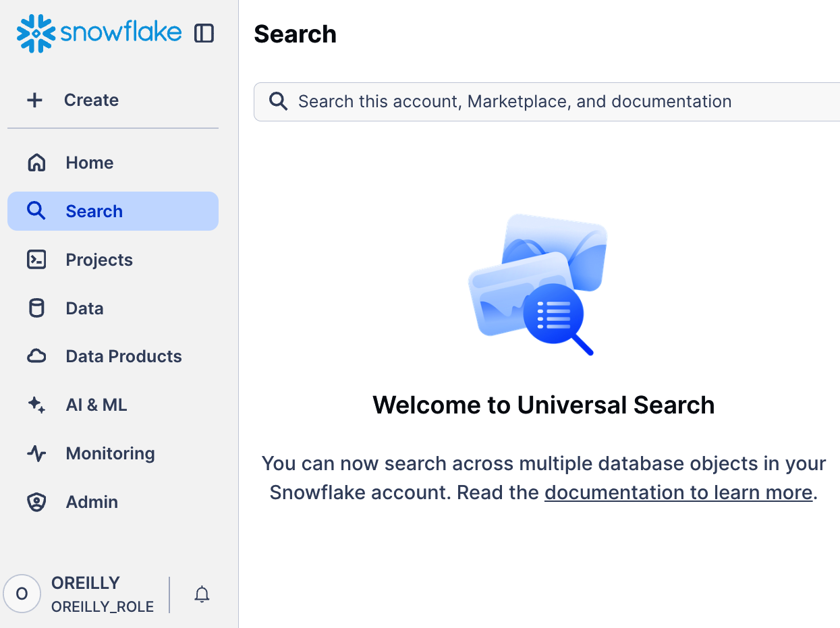Open the Admin section

tap(113, 502)
